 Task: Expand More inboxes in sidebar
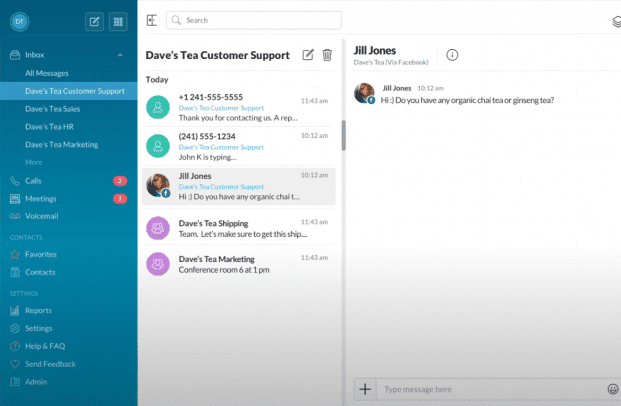click(34, 161)
